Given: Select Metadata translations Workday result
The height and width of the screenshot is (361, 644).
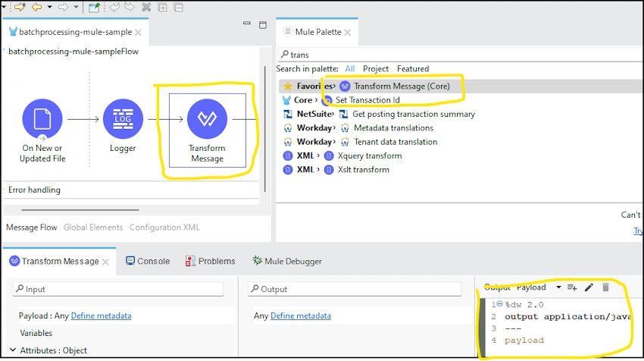Looking at the screenshot, I should [393, 128].
